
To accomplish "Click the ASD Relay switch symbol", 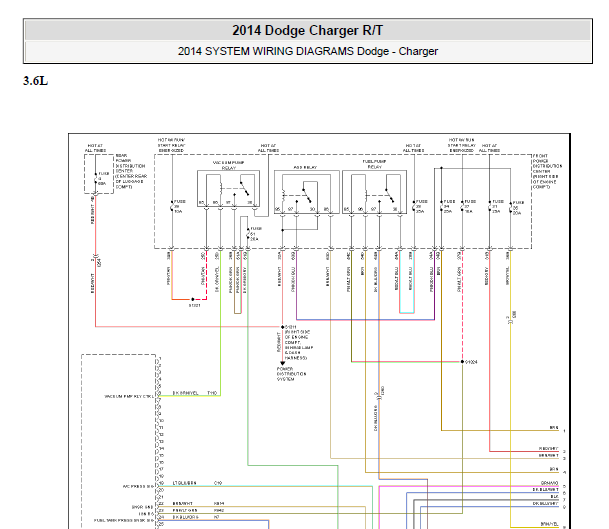I will (307, 195).
